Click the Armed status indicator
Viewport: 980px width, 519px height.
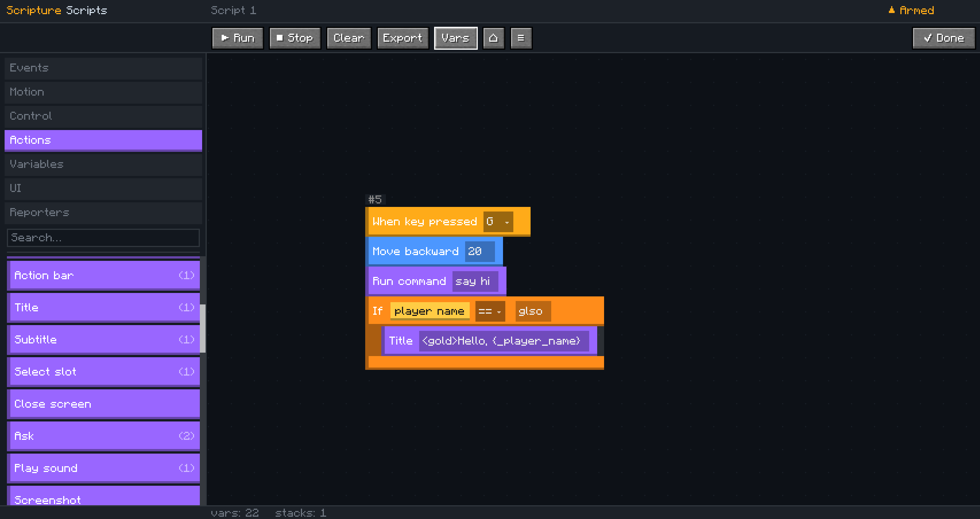tap(911, 10)
